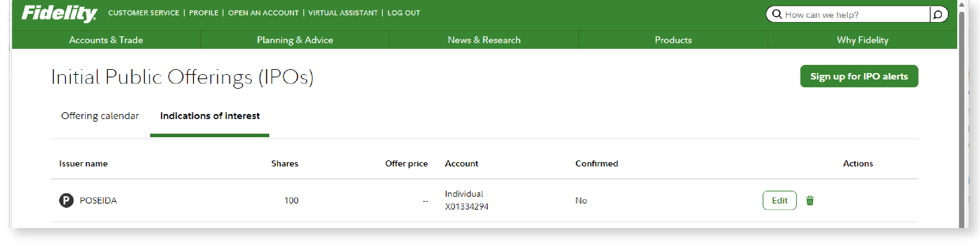Delete the POSEIDA indication with trash icon

(810, 201)
